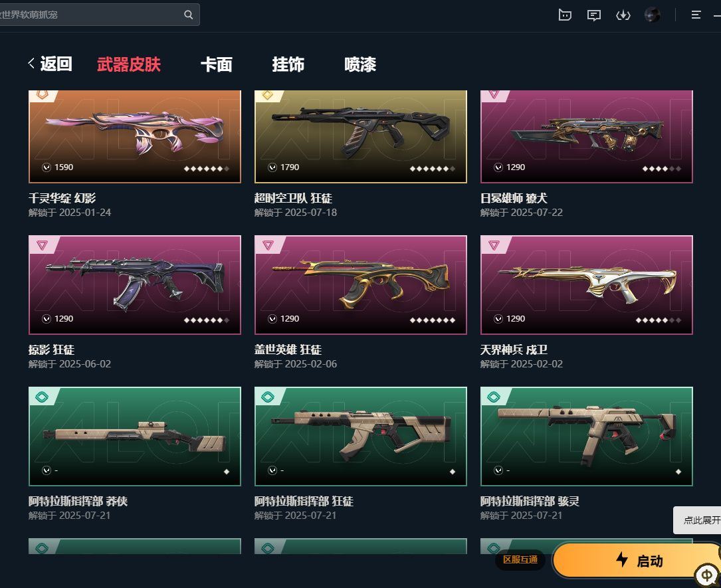Select the 武器皮肤 tab
Image resolution: width=721 pixels, height=588 pixels.
[x=129, y=64]
